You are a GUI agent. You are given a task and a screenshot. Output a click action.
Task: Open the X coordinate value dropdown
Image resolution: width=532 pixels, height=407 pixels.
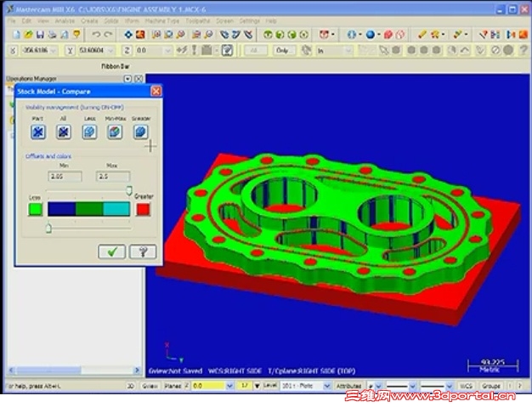click(54, 51)
